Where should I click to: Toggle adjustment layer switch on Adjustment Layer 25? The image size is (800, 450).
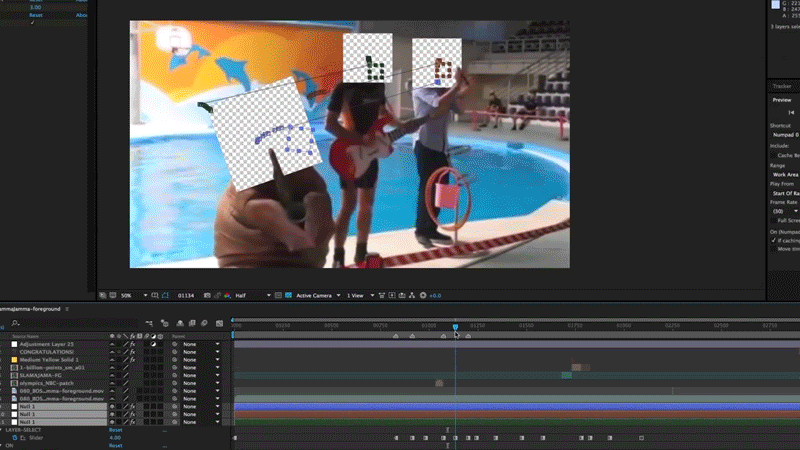(154, 344)
